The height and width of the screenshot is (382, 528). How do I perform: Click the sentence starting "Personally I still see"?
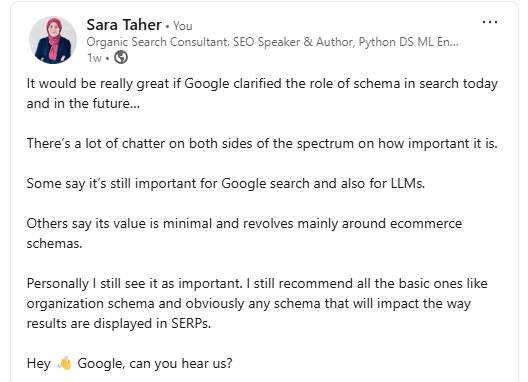(x=134, y=284)
